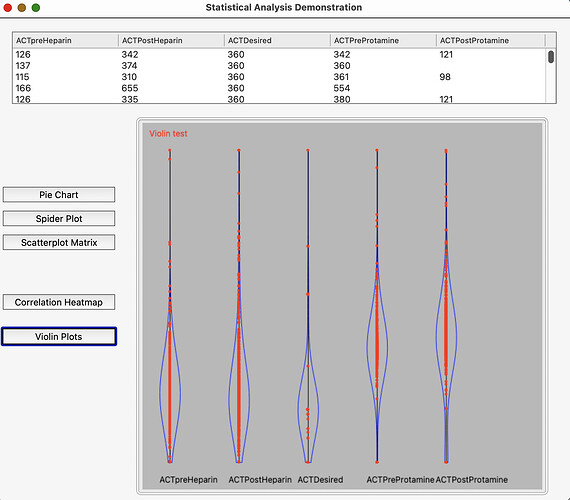
Task: Display the Correlation Heatmap
Action: pyautogui.click(x=59, y=302)
